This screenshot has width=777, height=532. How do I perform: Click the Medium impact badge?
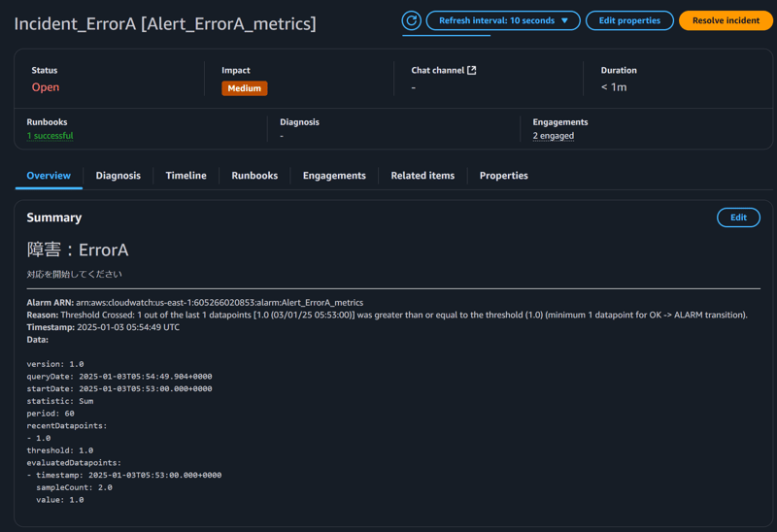pos(244,88)
